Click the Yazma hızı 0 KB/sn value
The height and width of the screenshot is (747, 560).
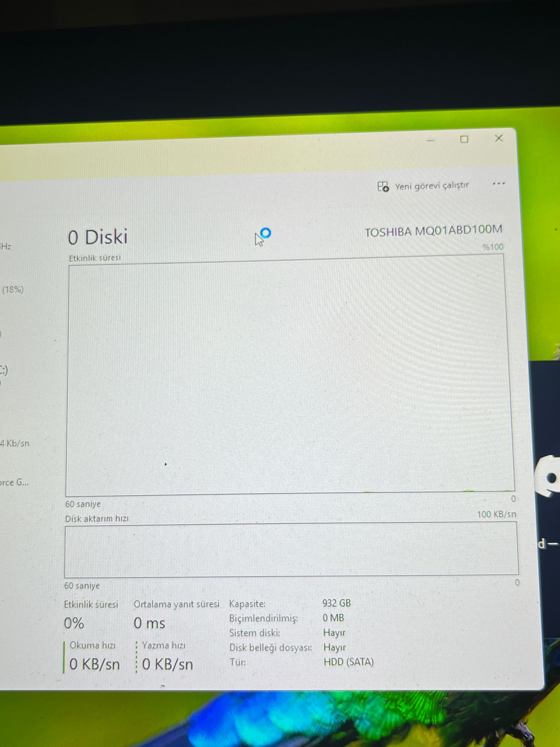[x=167, y=664]
